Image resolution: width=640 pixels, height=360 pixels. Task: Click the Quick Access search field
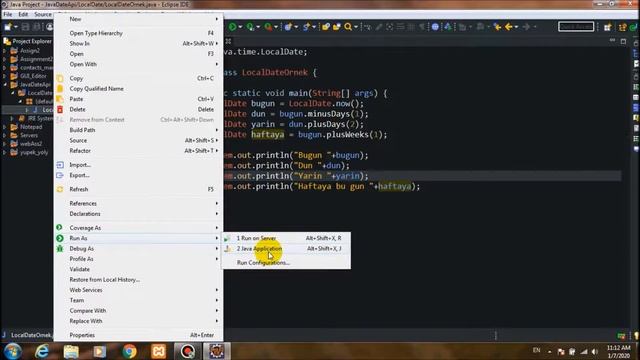coord(576,27)
